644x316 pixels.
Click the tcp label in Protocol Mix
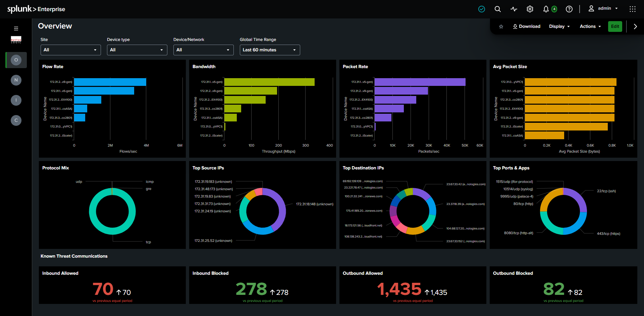click(148, 242)
